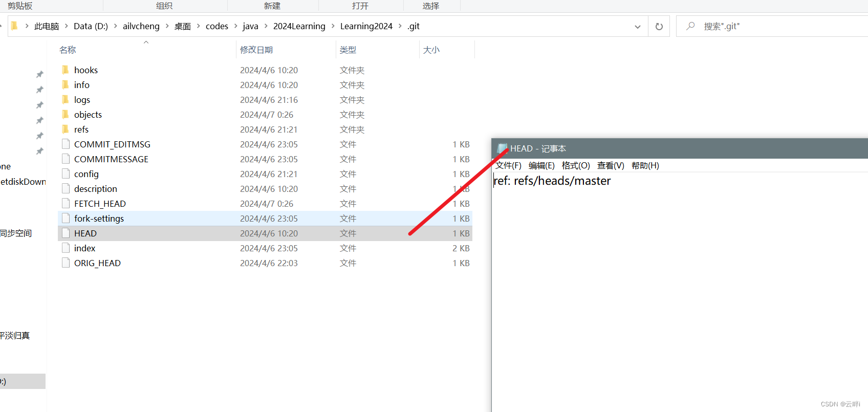Screen dimensions: 868x412
Task: Open the hooks folder icon
Action: pyautogui.click(x=66, y=70)
